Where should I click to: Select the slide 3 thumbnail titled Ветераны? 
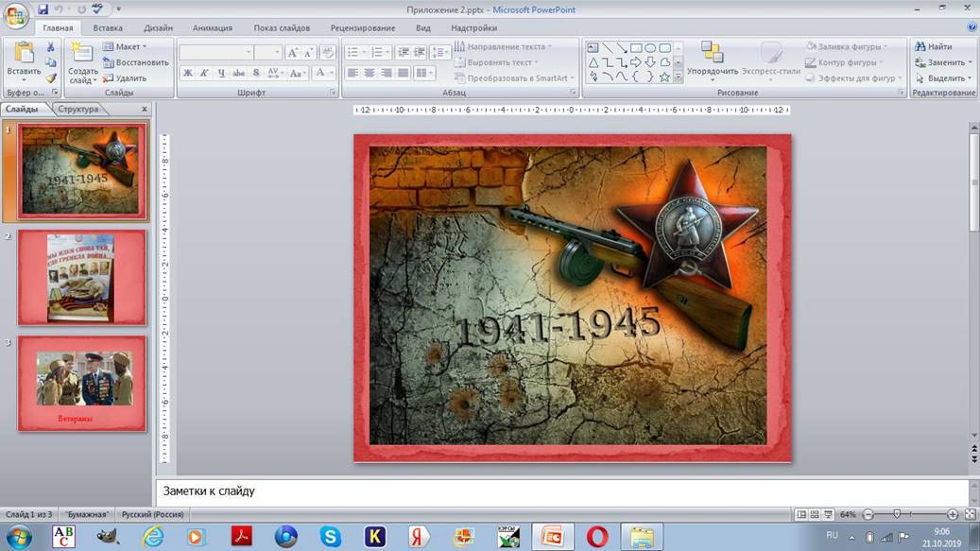[x=82, y=384]
